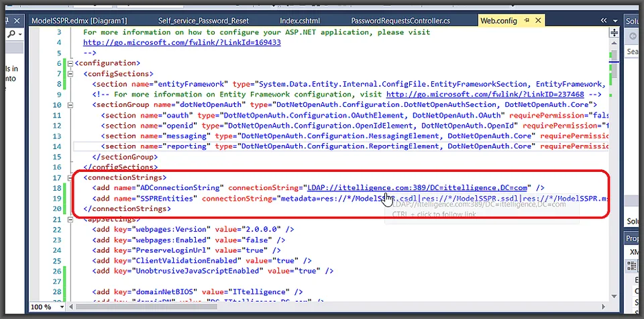Close the left tool window panel
The width and height of the screenshot is (644, 319).
[17, 21]
